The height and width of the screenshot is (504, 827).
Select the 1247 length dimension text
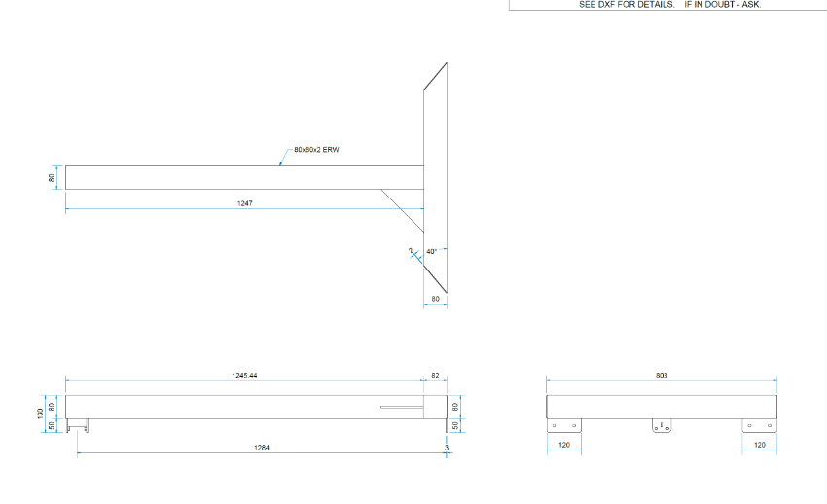click(x=245, y=204)
